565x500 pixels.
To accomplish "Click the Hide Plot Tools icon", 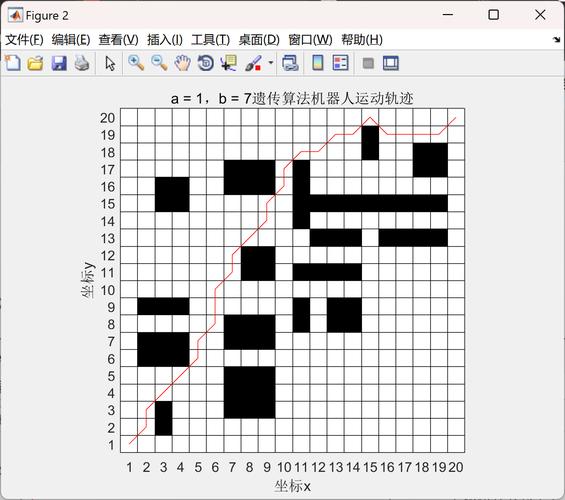I will 368,63.
